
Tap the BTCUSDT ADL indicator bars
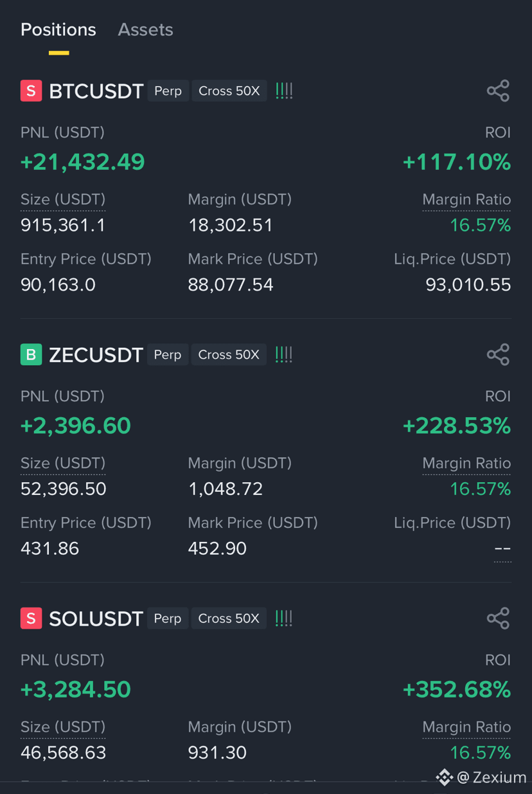[x=284, y=91]
